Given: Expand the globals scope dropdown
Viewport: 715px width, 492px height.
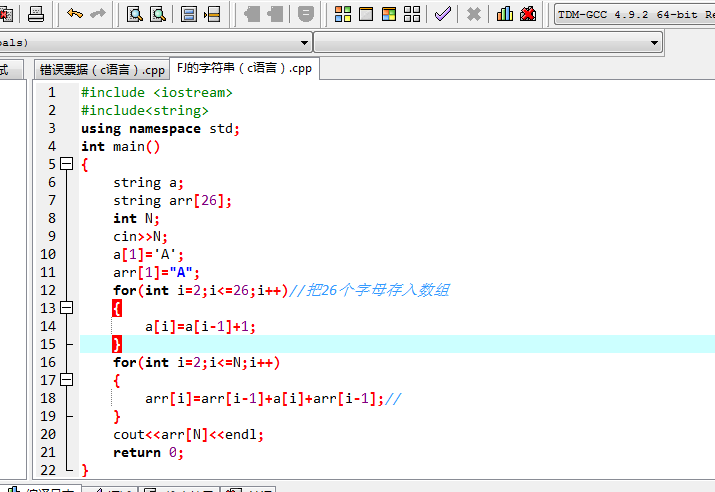Looking at the screenshot, I should [x=304, y=43].
